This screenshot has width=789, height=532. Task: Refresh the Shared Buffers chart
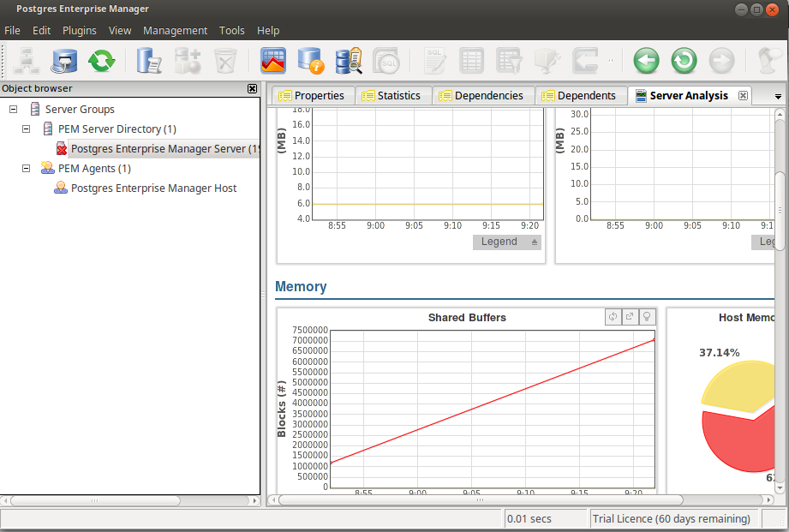pyautogui.click(x=613, y=317)
